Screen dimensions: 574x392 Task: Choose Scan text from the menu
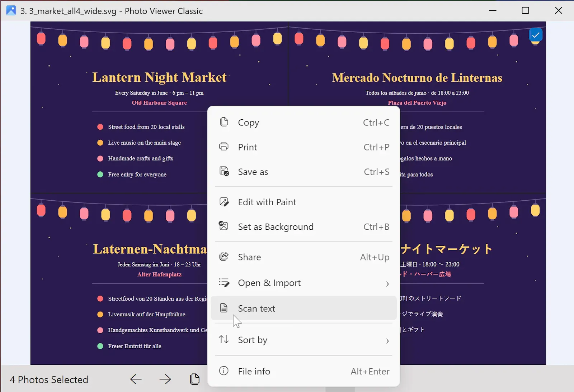[304, 308]
